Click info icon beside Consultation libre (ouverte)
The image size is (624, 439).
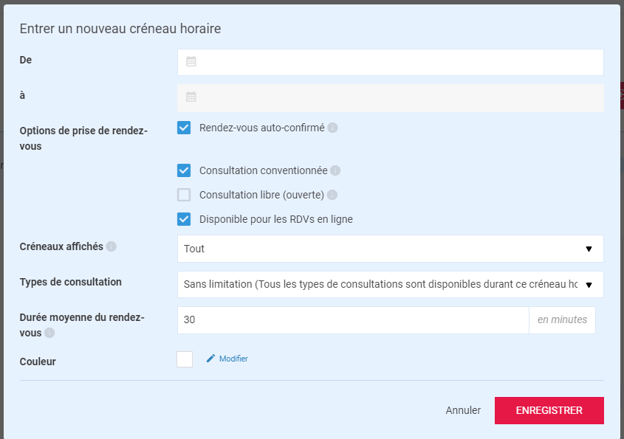(x=332, y=195)
